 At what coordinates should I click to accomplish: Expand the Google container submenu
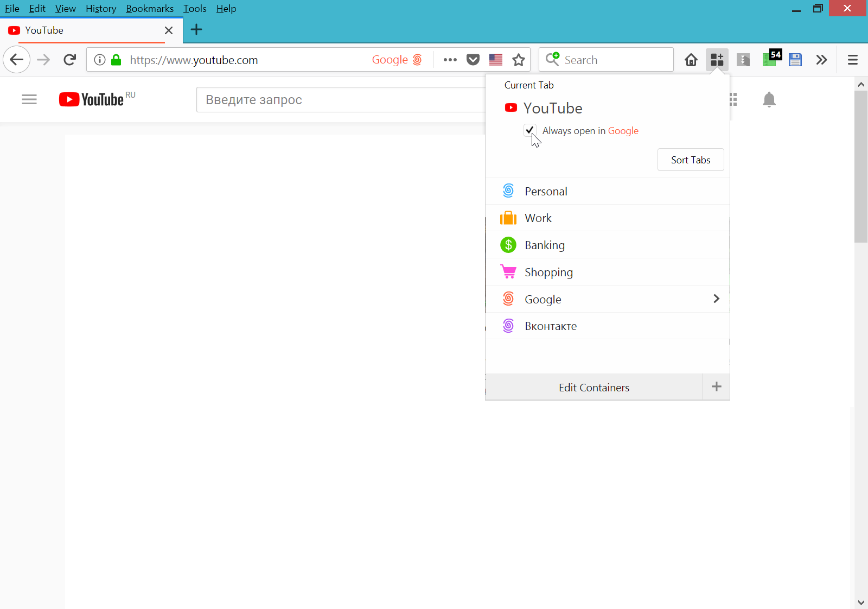[716, 299]
